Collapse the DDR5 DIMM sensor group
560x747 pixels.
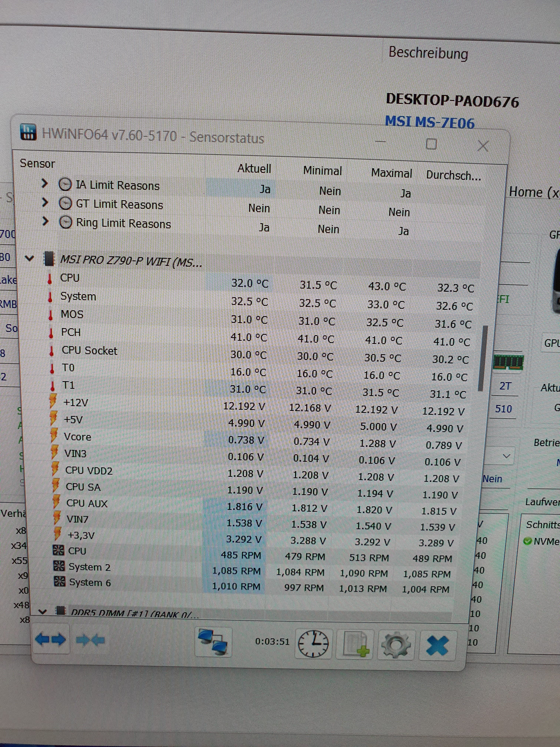tap(43, 612)
